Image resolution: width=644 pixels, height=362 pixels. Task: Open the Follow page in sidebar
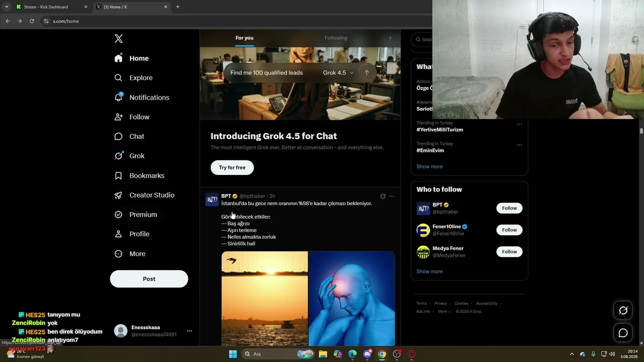point(132,117)
